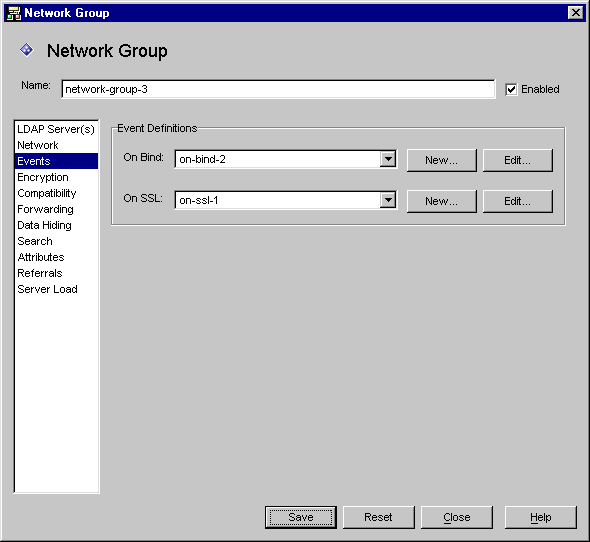Select Attributes in the side list
Screen dimensions: 590x542
click(56, 257)
